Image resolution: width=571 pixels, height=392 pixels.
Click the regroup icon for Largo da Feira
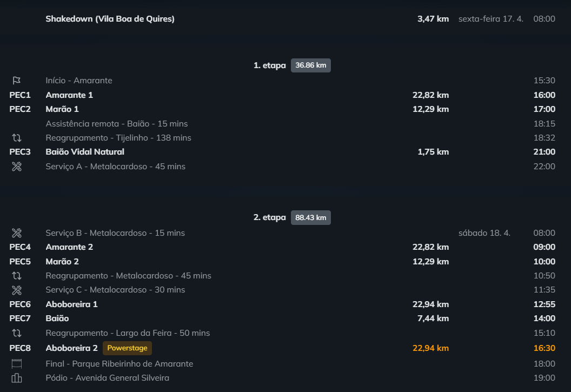(x=16, y=333)
